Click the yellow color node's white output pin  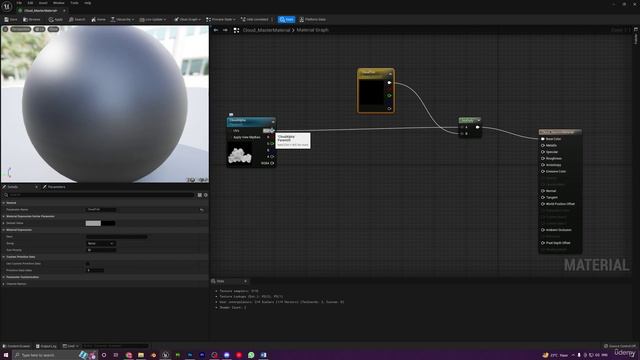(389, 83)
